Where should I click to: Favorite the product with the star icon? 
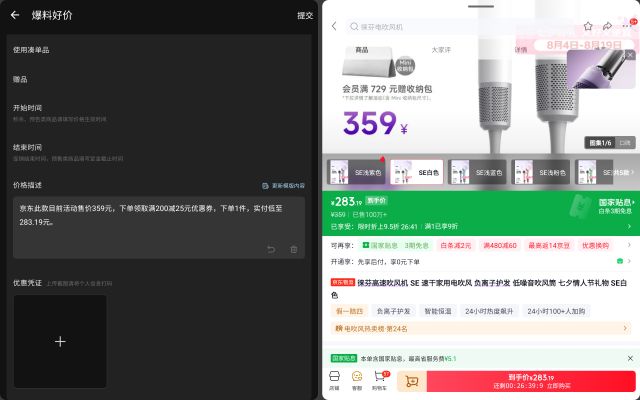588,26
